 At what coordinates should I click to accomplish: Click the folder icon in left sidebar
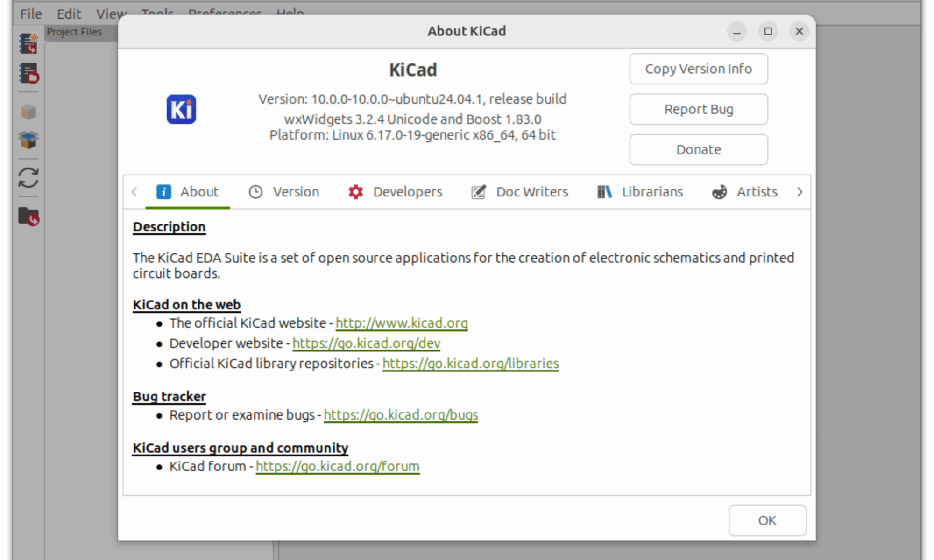click(x=28, y=217)
